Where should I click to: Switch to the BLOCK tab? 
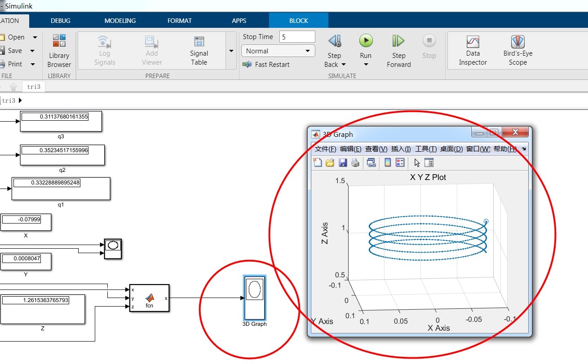[299, 21]
